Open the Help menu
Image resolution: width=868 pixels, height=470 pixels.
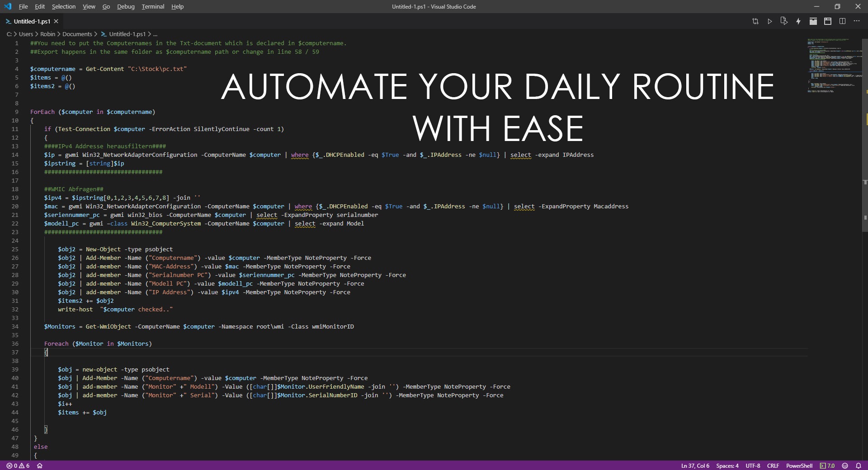pos(177,6)
